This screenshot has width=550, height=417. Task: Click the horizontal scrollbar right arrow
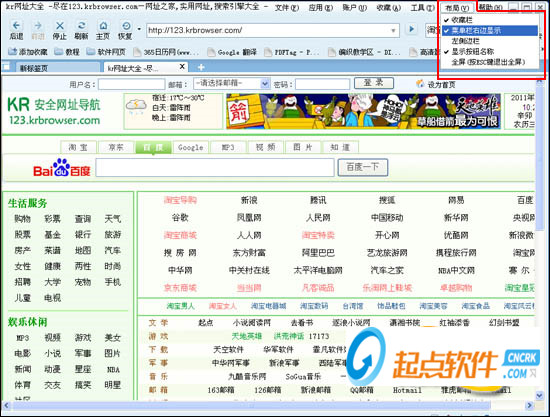tap(530, 406)
